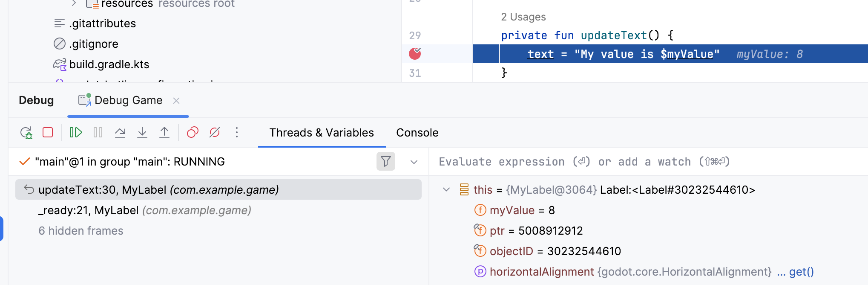Click the objectID field icon
The height and width of the screenshot is (285, 868).
(480, 251)
